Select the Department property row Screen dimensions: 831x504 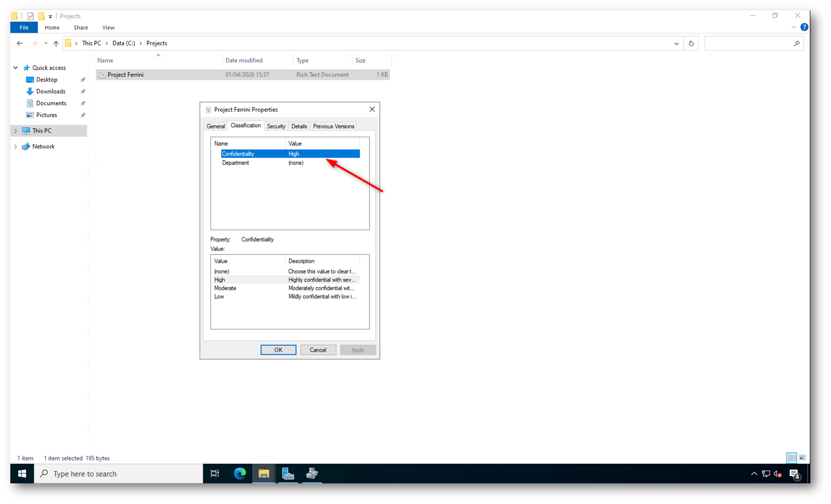[236, 163]
